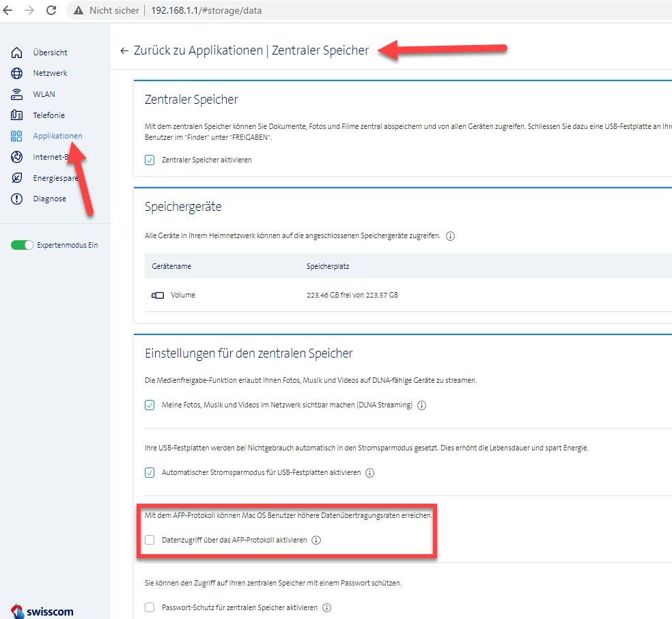Click info icon beside Passwort-Schutz option
The height and width of the screenshot is (619, 672).
click(326, 608)
